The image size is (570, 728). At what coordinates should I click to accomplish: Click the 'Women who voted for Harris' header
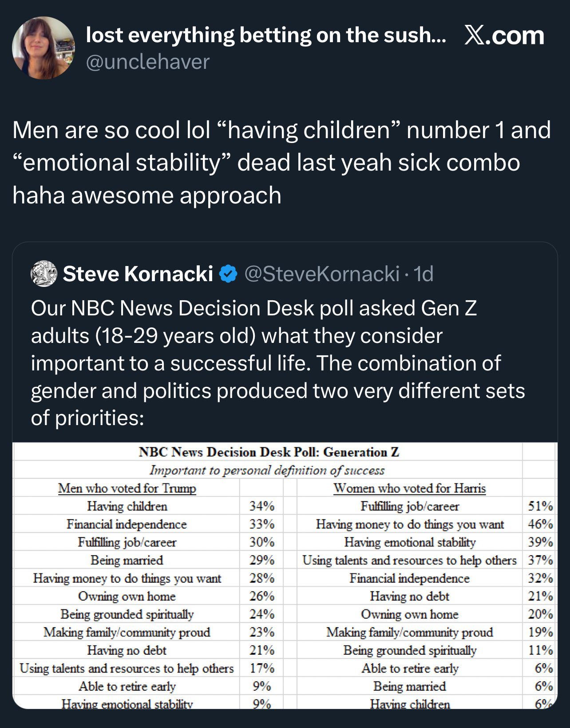click(x=409, y=488)
